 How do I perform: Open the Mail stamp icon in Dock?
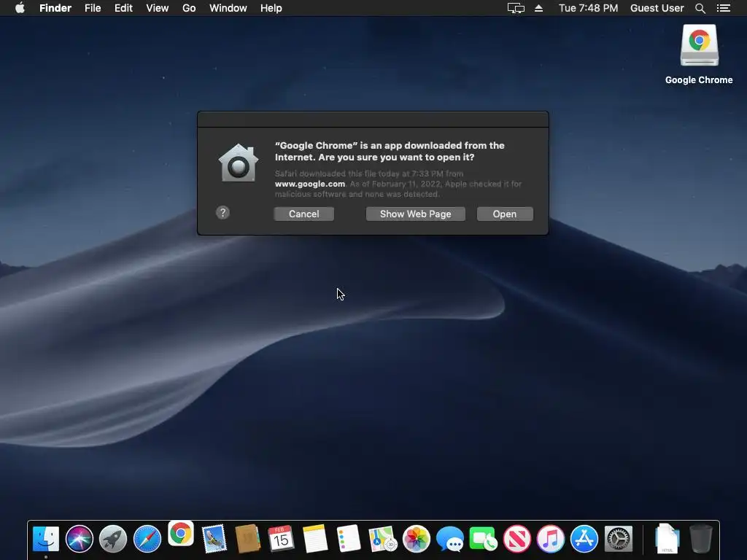214,539
